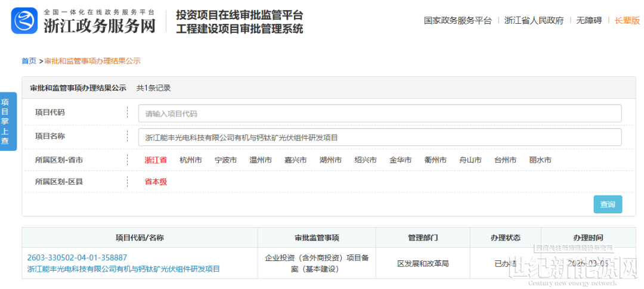
Task: Click the 查询 search button
Action: (x=607, y=204)
